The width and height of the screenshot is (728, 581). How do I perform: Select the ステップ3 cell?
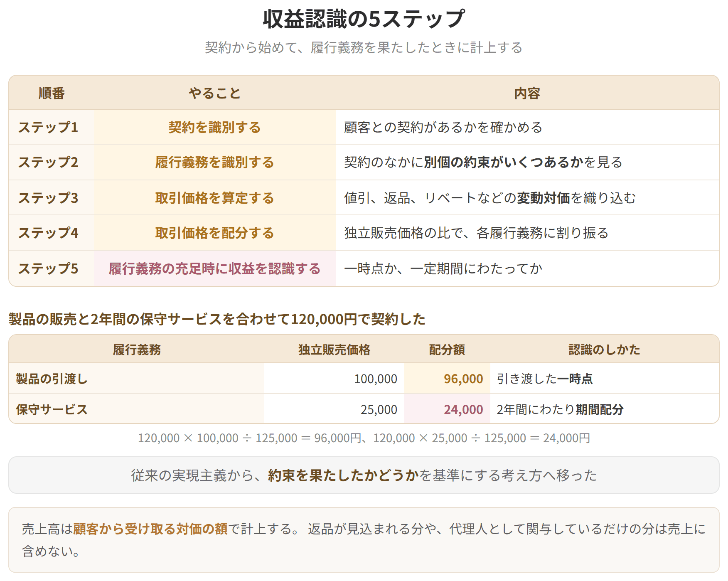pos(52,198)
